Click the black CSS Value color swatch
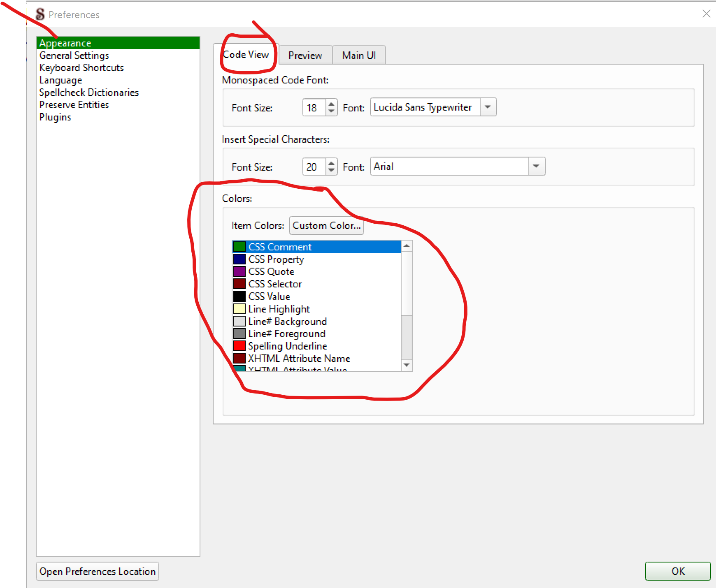 click(239, 296)
